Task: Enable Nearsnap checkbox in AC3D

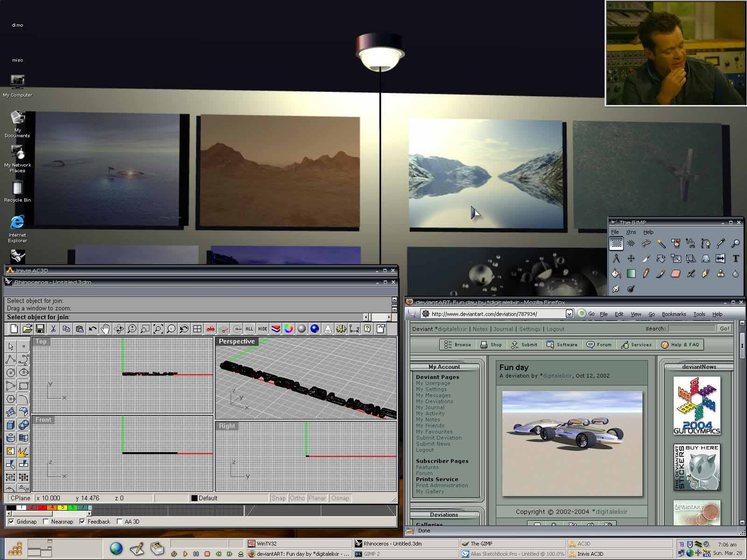Action: (x=46, y=522)
